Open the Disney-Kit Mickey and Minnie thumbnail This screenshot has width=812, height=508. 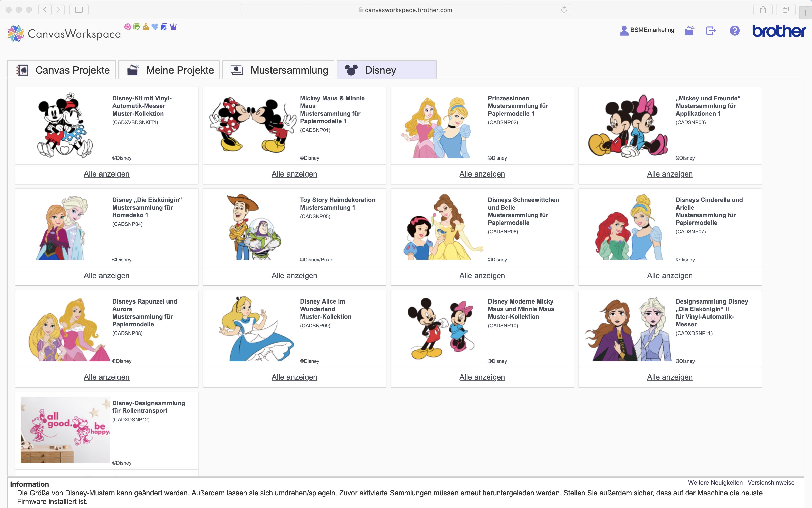(x=65, y=125)
